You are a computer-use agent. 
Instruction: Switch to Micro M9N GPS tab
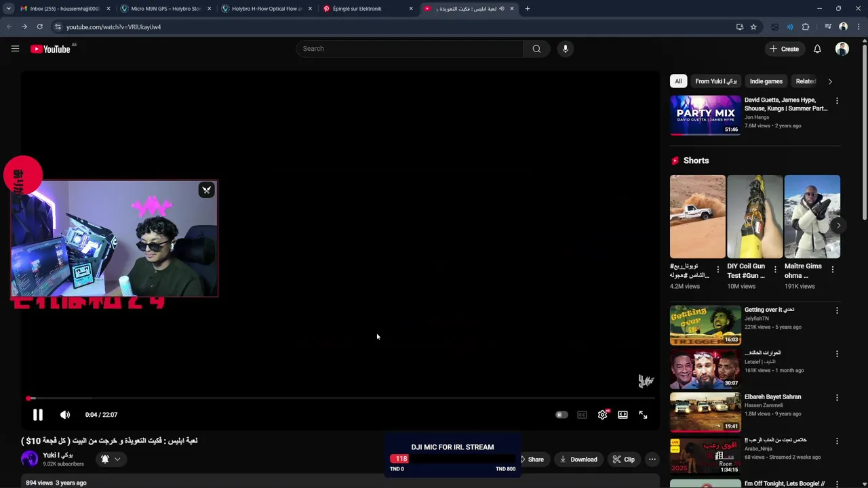pos(166,9)
